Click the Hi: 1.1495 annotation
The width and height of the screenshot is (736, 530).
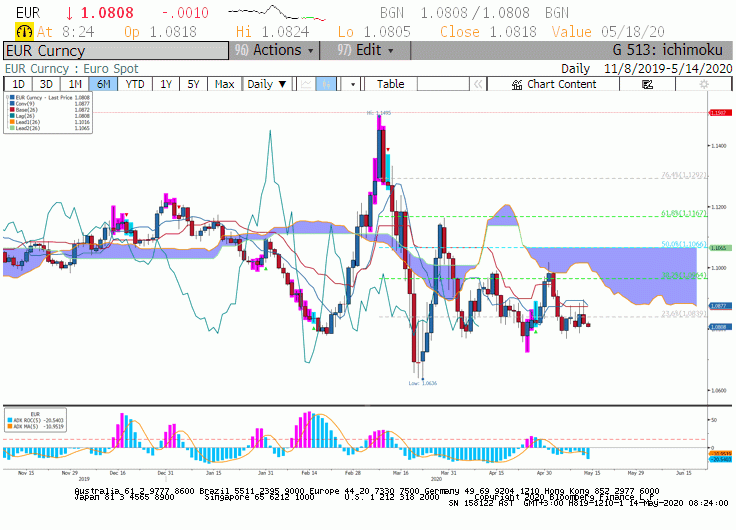click(x=378, y=113)
